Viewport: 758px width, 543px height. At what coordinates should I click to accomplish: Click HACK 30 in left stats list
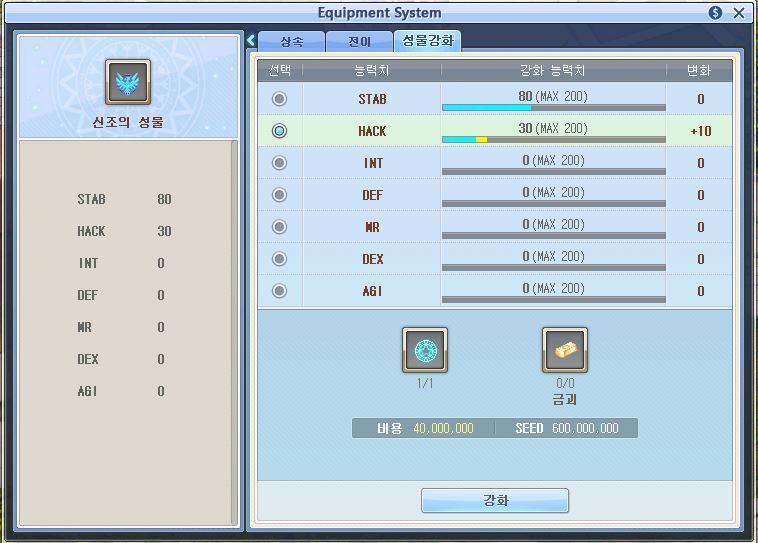coord(124,231)
